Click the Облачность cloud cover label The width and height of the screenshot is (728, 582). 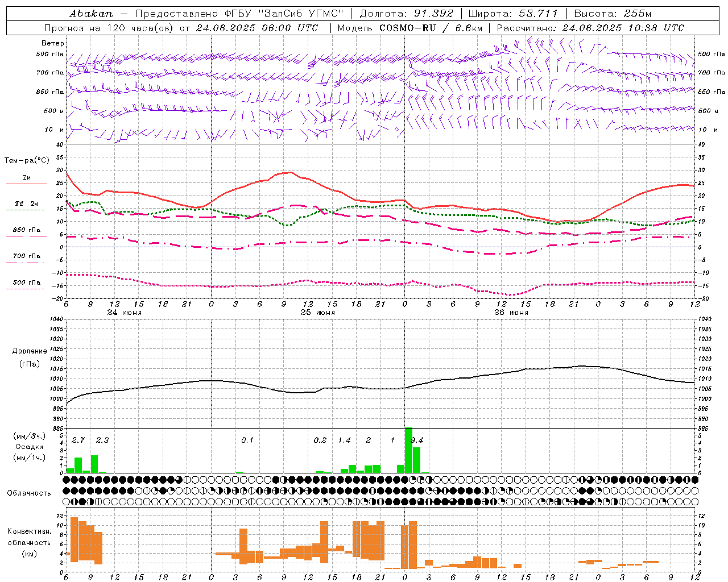point(29,493)
